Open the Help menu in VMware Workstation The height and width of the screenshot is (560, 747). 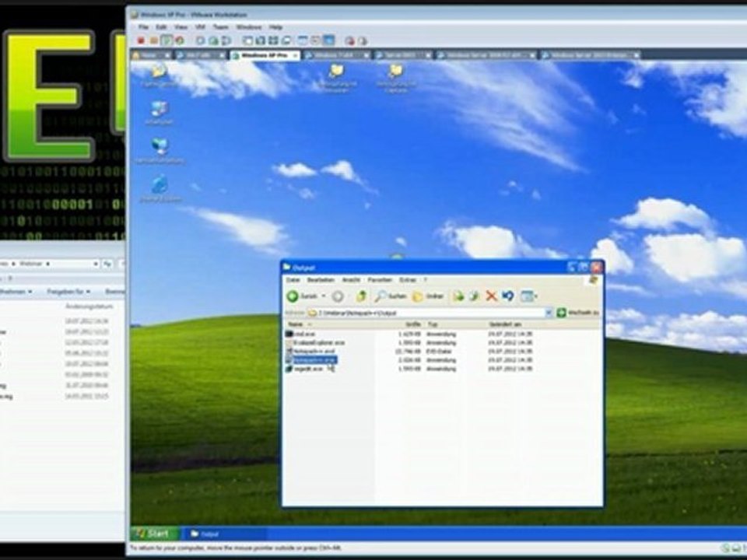coord(275,27)
